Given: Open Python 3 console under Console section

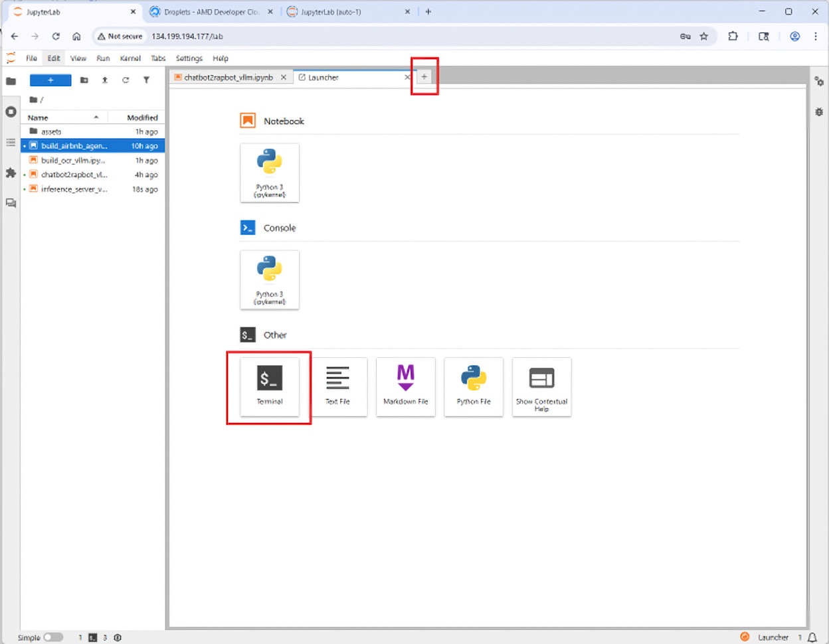Looking at the screenshot, I should 270,280.
